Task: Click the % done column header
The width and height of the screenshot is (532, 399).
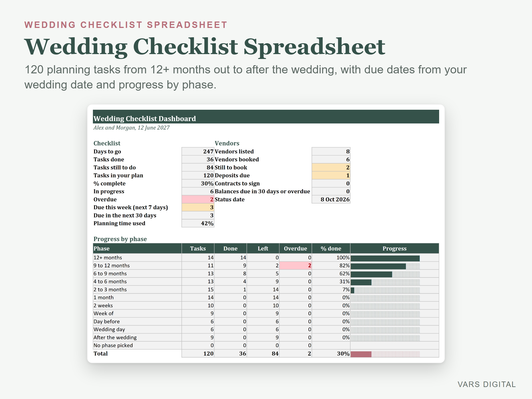Action: click(x=331, y=248)
